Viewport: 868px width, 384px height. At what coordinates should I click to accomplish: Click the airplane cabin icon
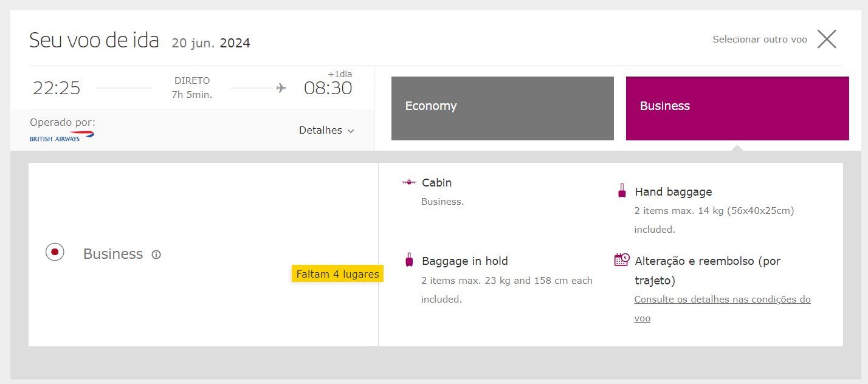tap(409, 182)
